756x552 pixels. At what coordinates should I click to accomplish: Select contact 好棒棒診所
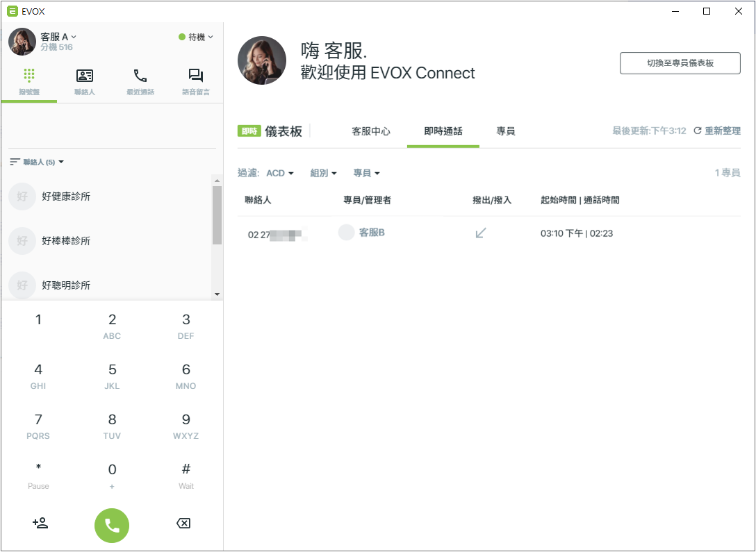(x=107, y=241)
